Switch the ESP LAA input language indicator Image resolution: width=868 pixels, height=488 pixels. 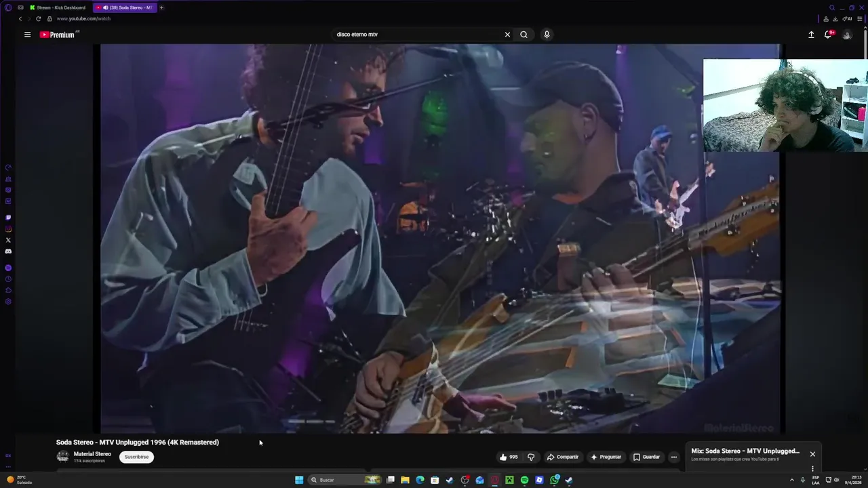[816, 480]
